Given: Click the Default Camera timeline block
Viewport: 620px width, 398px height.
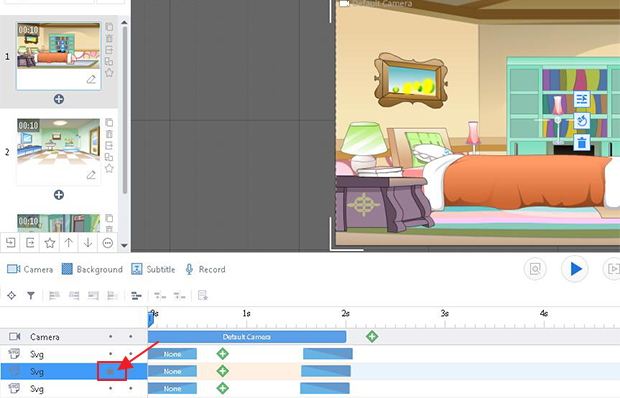Looking at the screenshot, I should pyautogui.click(x=247, y=337).
